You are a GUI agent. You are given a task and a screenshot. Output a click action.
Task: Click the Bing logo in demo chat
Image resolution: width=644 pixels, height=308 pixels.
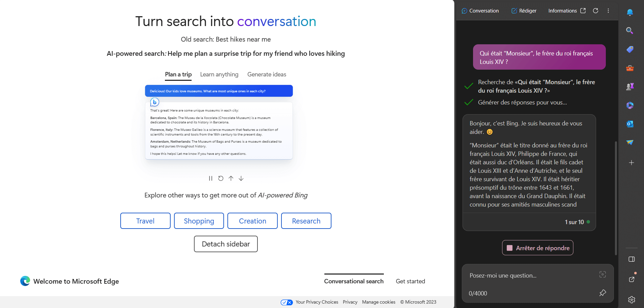pyautogui.click(x=154, y=102)
